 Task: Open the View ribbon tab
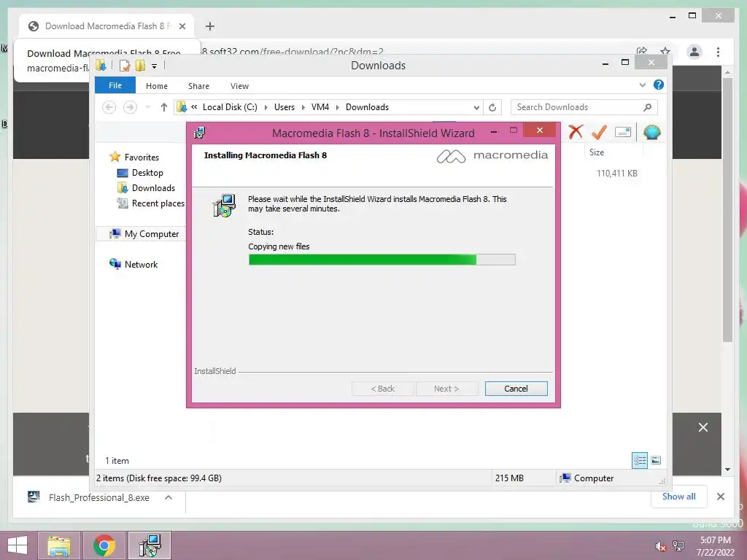tap(239, 86)
